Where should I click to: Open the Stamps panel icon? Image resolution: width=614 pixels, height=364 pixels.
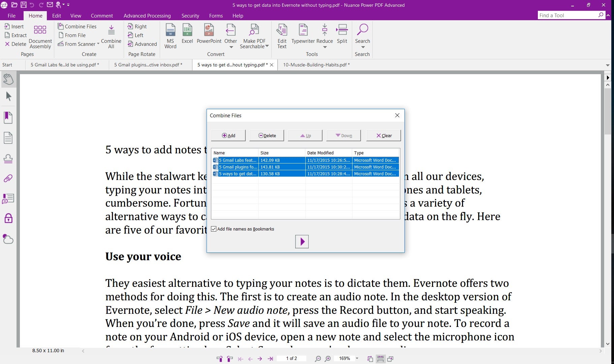pyautogui.click(x=8, y=158)
